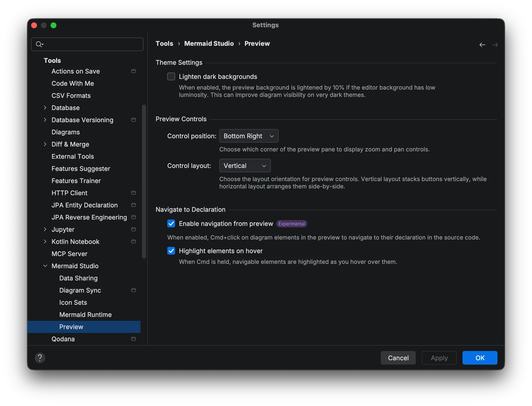Select Mermaid Studio in the breadcrumb
The width and height of the screenshot is (532, 406).
[209, 44]
